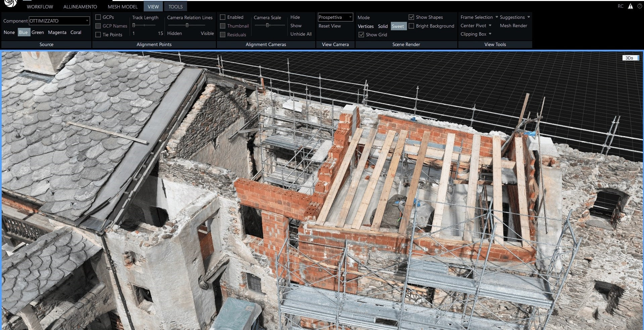This screenshot has width=644, height=330.
Task: Open the Component dropdown showing OTTIMIZZATO
Action: (x=59, y=21)
